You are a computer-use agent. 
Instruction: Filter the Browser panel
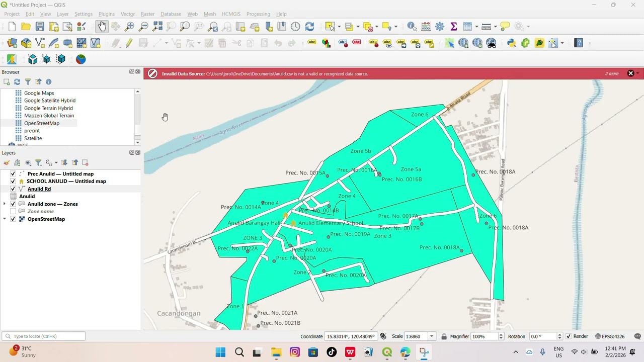(x=28, y=82)
